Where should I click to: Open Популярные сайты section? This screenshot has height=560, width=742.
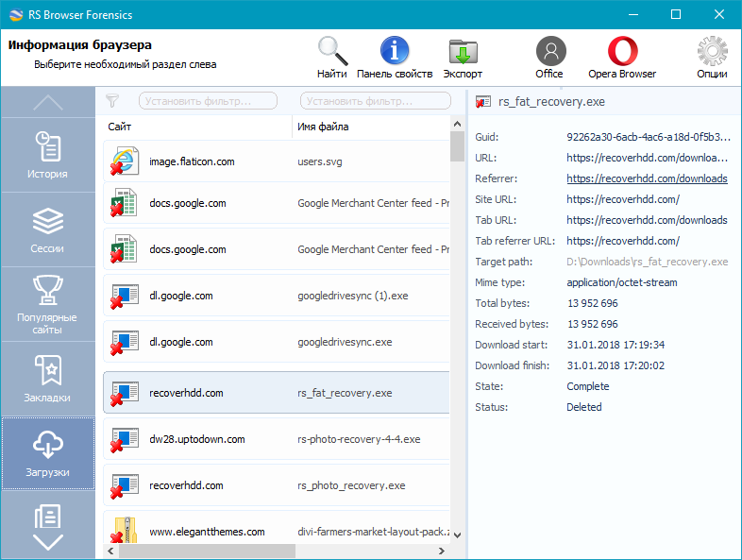(48, 304)
